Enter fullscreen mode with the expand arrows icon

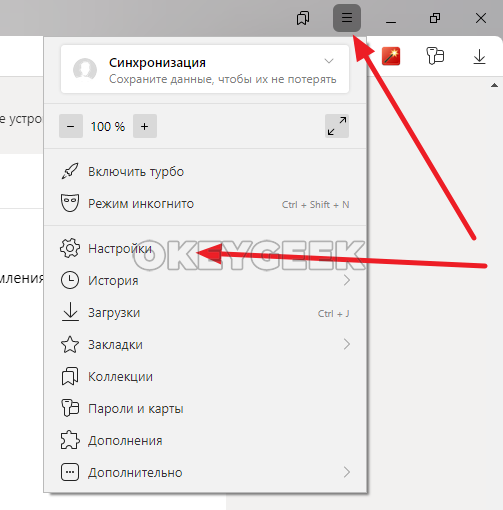[x=337, y=126]
